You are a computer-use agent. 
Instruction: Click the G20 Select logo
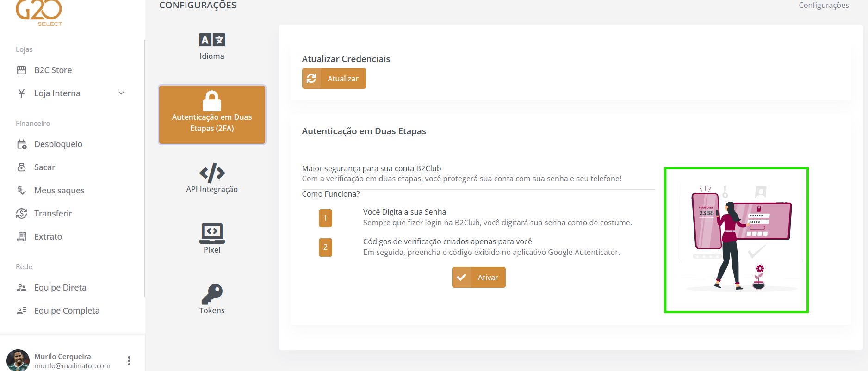[x=39, y=13]
